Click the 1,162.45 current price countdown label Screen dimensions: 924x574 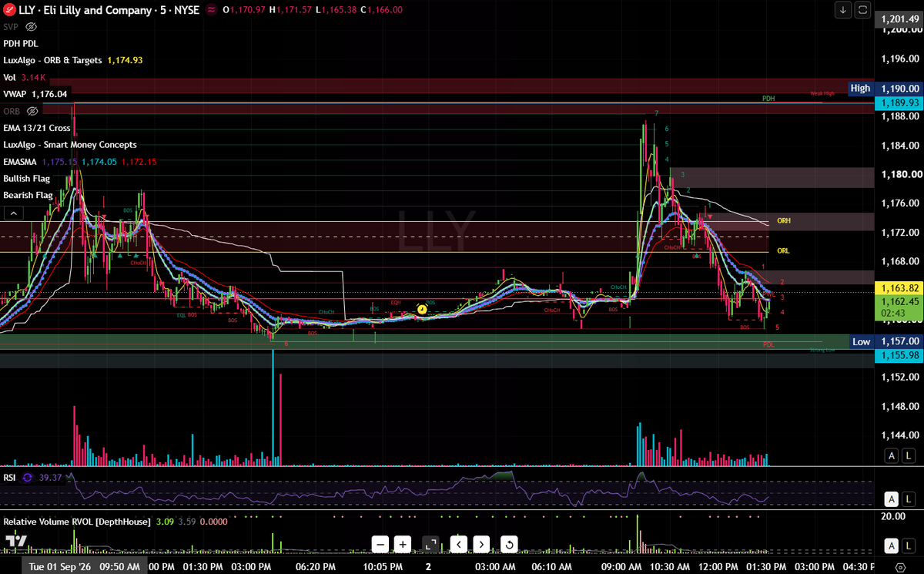pyautogui.click(x=899, y=307)
